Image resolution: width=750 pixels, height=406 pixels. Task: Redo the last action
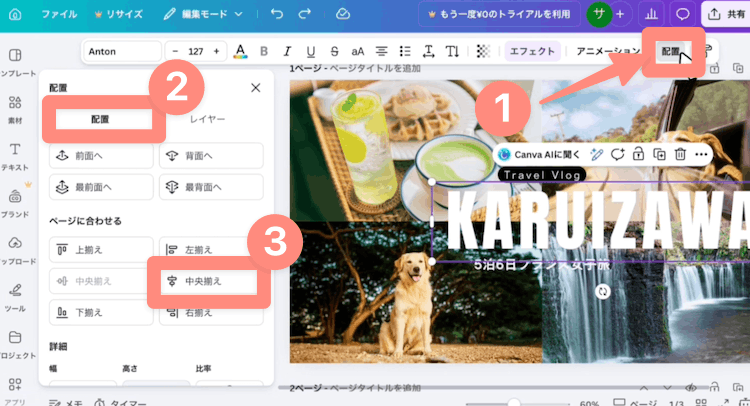click(304, 14)
